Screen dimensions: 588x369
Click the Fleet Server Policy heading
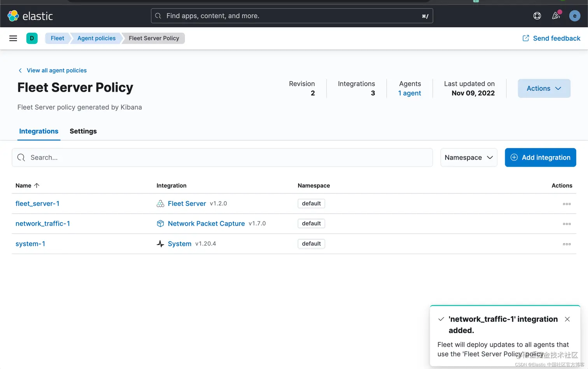click(75, 87)
